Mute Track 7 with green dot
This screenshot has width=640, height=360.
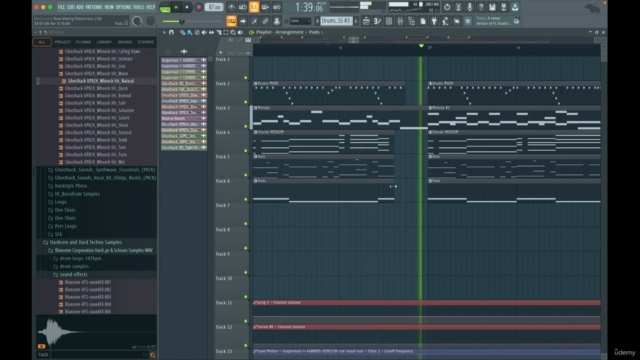246,224
